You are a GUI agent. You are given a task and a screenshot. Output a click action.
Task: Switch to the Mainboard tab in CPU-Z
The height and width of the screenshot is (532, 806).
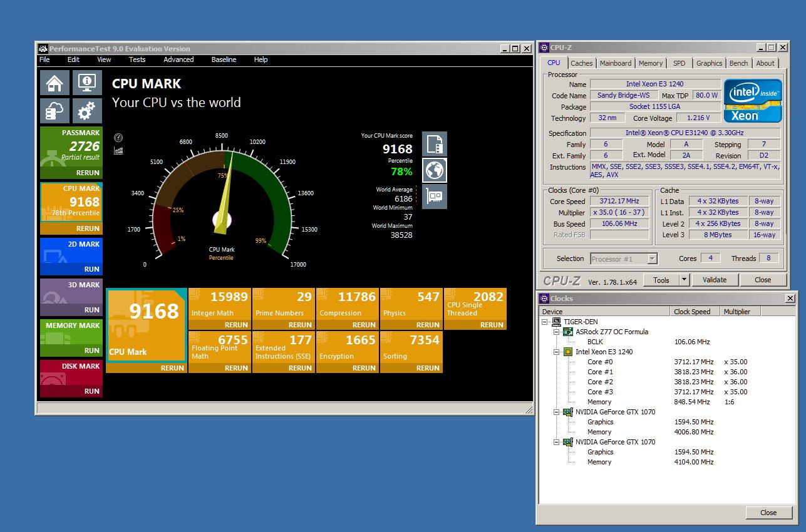[616, 63]
